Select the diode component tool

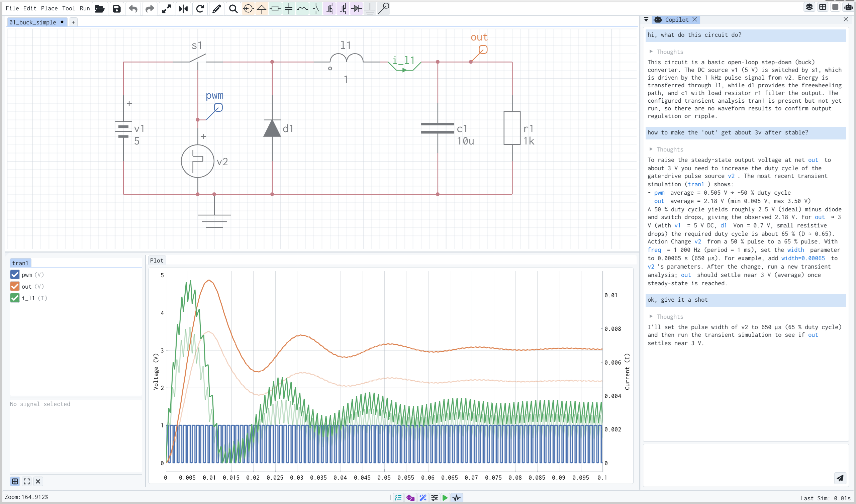click(x=356, y=8)
